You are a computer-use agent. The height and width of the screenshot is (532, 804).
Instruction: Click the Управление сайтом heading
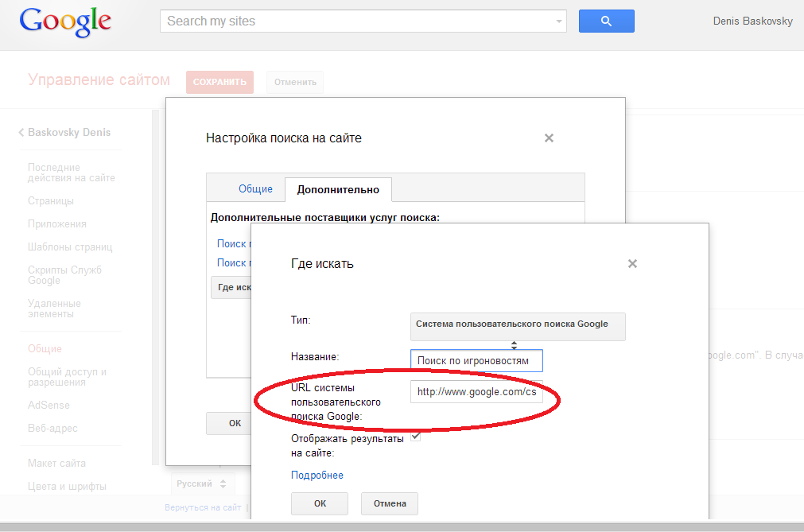pyautogui.click(x=99, y=80)
